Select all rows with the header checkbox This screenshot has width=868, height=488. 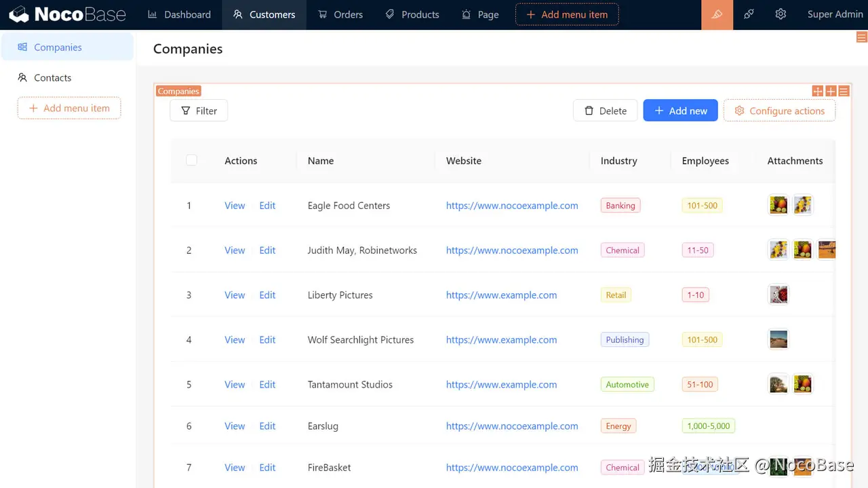191,160
